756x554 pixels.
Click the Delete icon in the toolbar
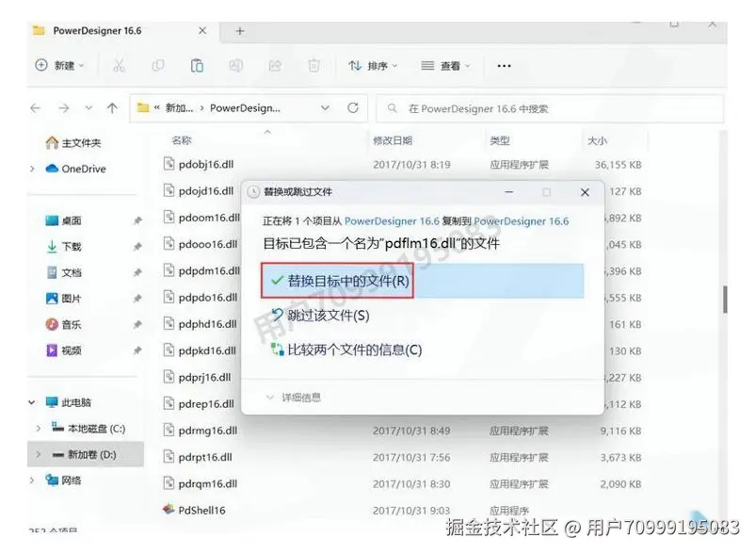[x=314, y=65]
